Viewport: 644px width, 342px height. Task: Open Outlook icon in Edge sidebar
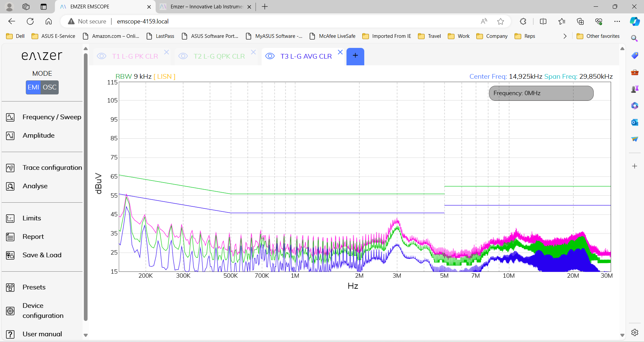[x=635, y=122]
